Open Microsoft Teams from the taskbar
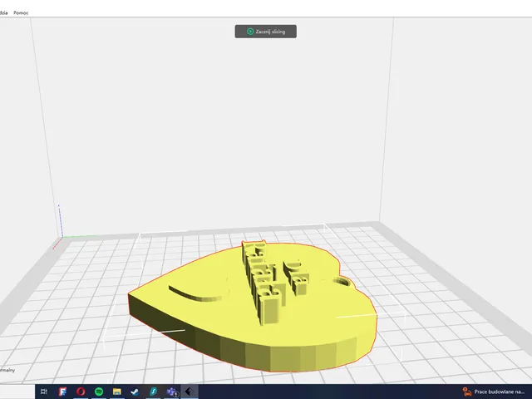This screenshot has width=532, height=399. click(x=172, y=392)
